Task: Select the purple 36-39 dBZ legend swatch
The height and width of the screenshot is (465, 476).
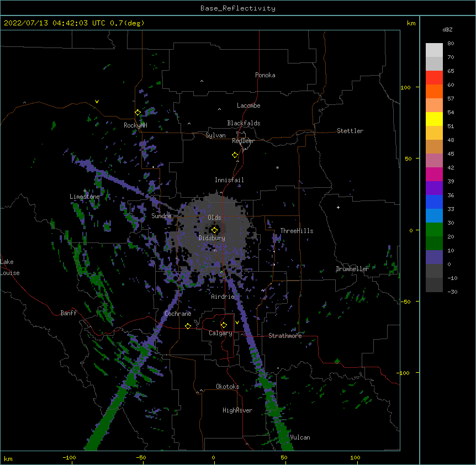Action: tap(434, 188)
